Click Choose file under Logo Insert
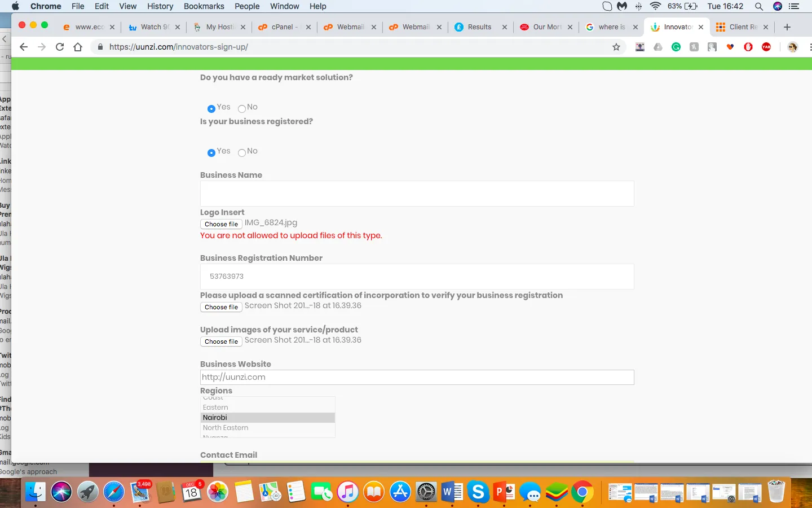Image resolution: width=812 pixels, height=508 pixels. pyautogui.click(x=221, y=224)
